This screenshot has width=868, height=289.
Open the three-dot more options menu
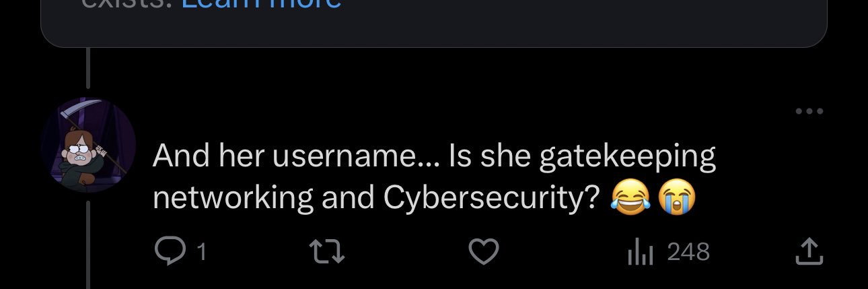(809, 111)
